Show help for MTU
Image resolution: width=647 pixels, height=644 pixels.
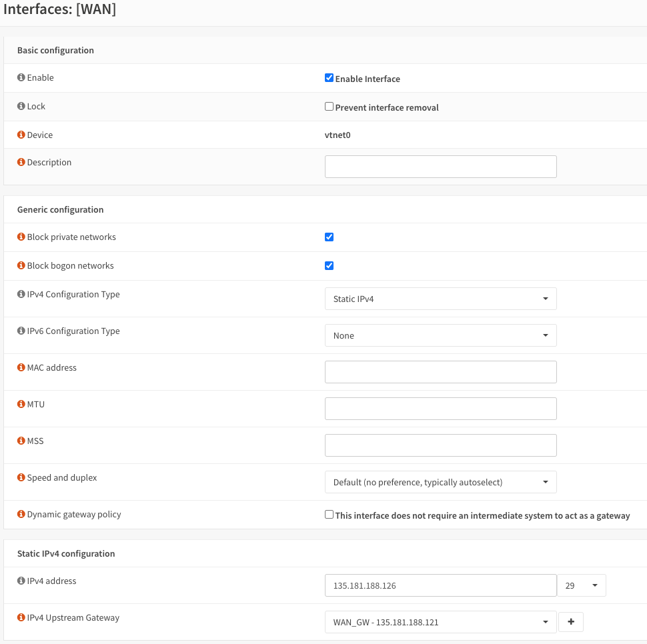click(21, 404)
